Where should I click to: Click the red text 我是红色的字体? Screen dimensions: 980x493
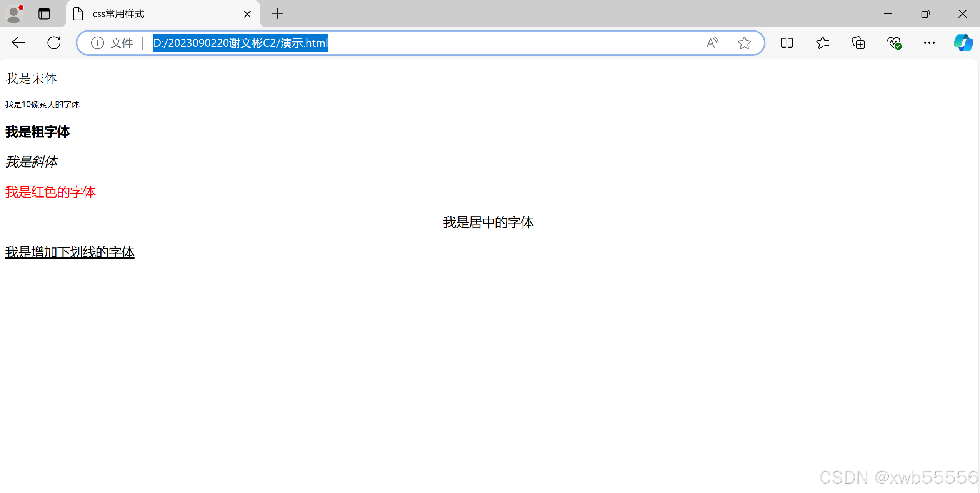point(50,192)
